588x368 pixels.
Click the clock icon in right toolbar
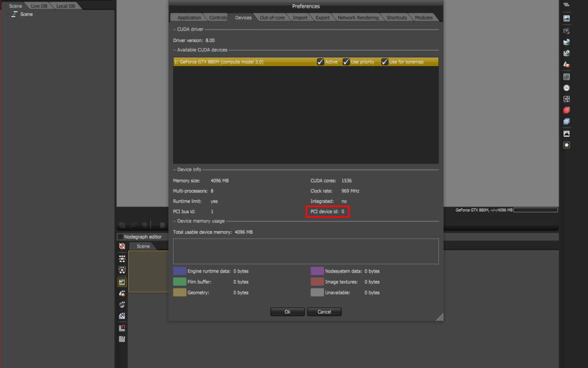(x=566, y=88)
